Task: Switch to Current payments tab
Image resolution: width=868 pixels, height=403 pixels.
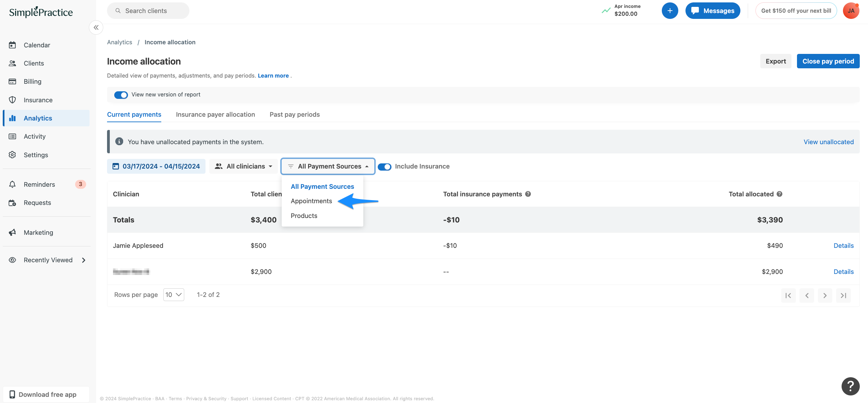Action: pyautogui.click(x=134, y=114)
